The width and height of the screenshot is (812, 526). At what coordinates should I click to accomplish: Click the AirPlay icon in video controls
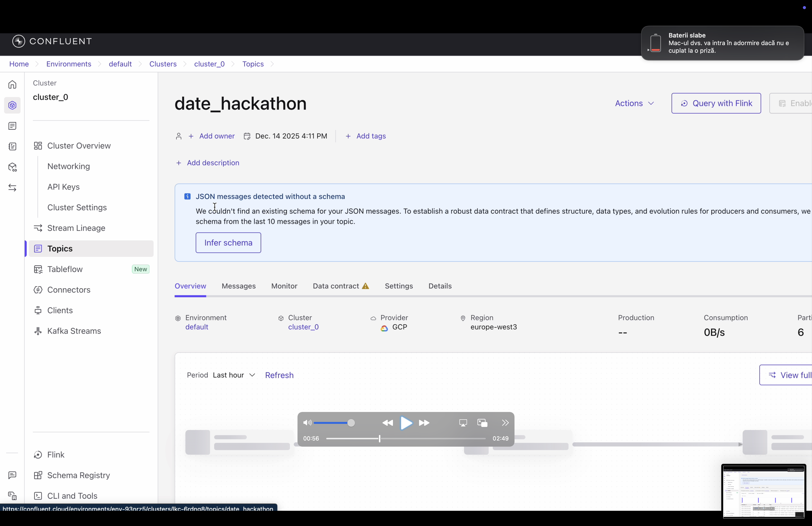463,423
